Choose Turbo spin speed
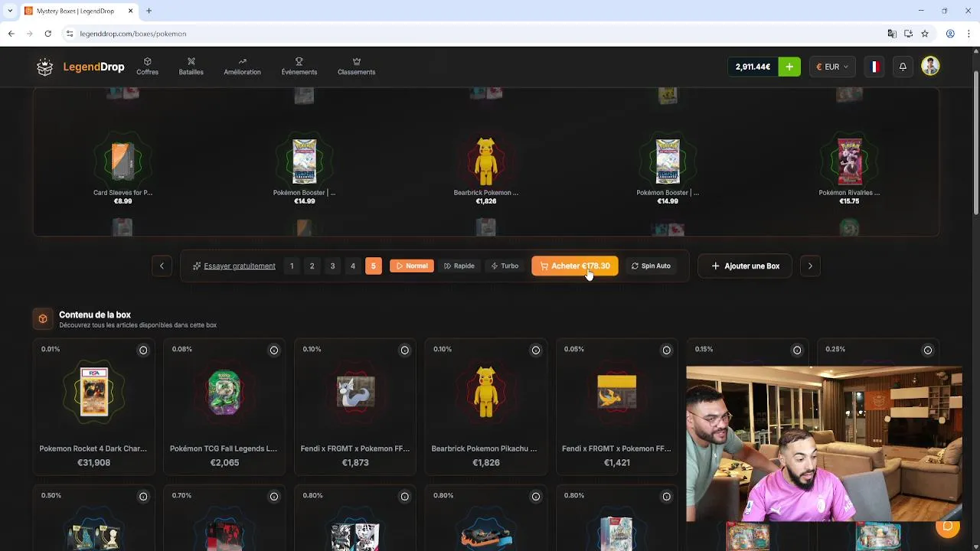The image size is (980, 551). pyautogui.click(x=505, y=266)
